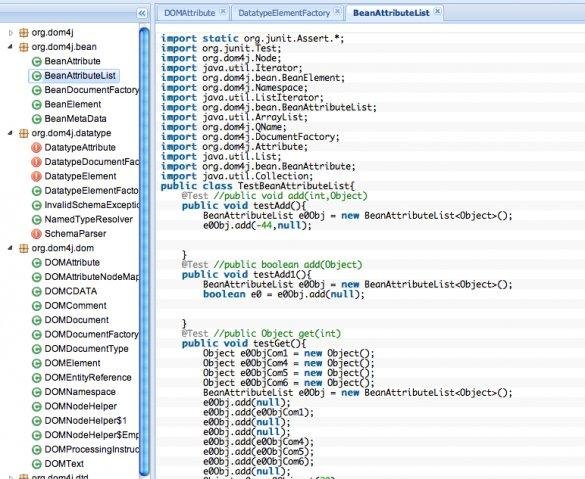Open DOMDocumentType class
Image resolution: width=585 pixels, height=479 pixels.
[x=86, y=348]
